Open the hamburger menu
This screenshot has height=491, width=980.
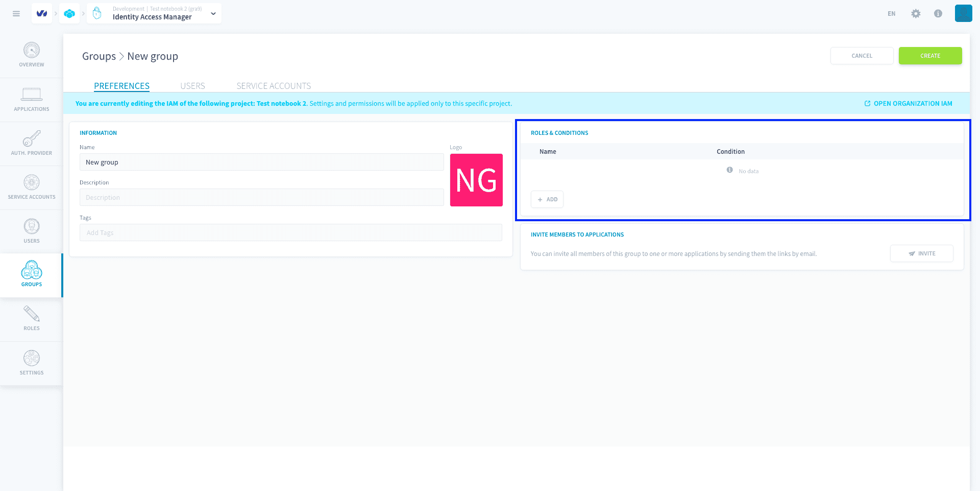16,14
